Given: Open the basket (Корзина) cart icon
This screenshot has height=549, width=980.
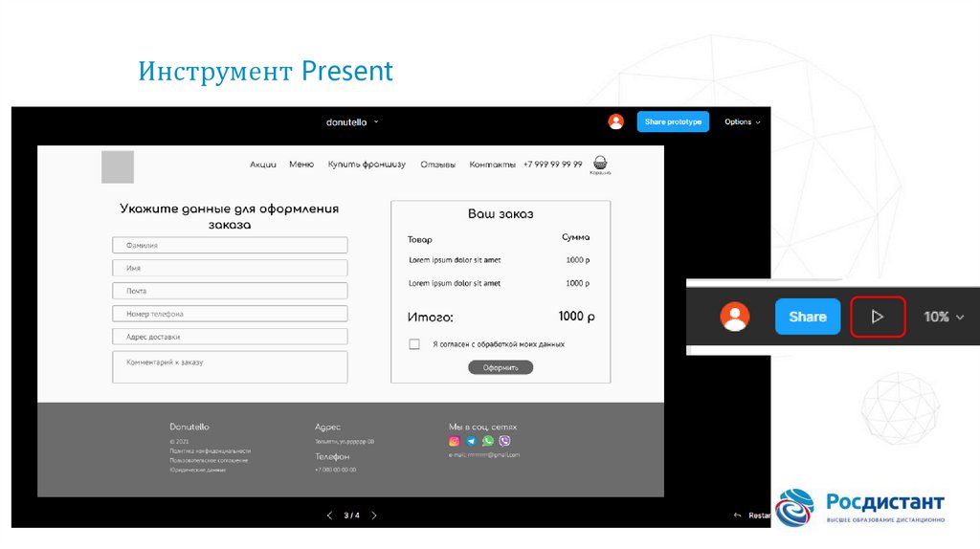Looking at the screenshot, I should click(600, 164).
